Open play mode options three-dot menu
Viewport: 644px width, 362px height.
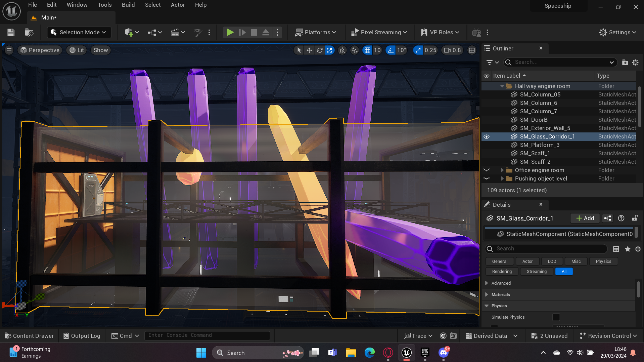[277, 32]
